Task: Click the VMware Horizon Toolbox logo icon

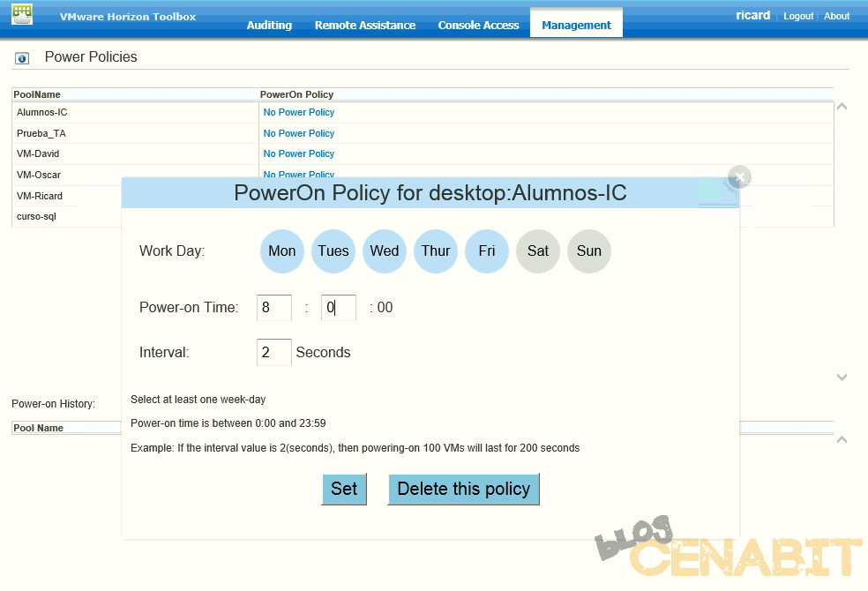Action: pyautogui.click(x=21, y=14)
